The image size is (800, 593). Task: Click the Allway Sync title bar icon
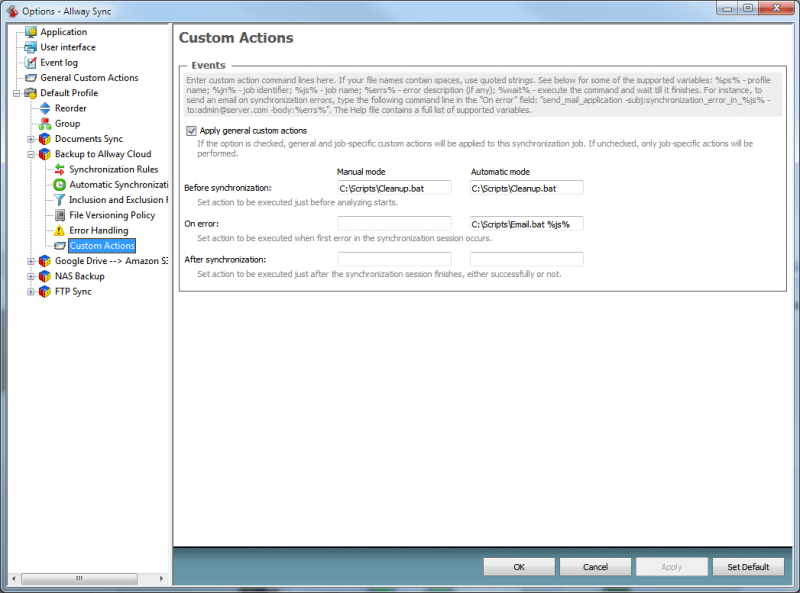coord(12,11)
